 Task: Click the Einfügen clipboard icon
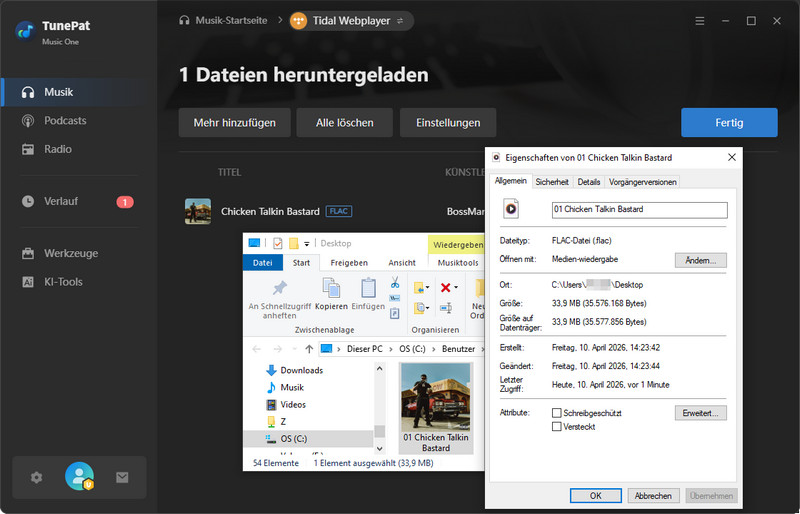(x=368, y=288)
